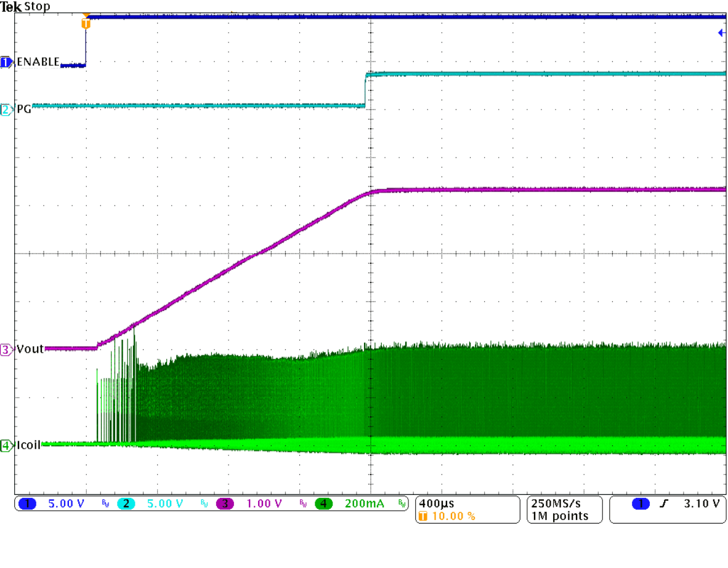The image size is (728, 568).
Task: Select the channel 3 marker beside Vout
Action: (x=6, y=349)
